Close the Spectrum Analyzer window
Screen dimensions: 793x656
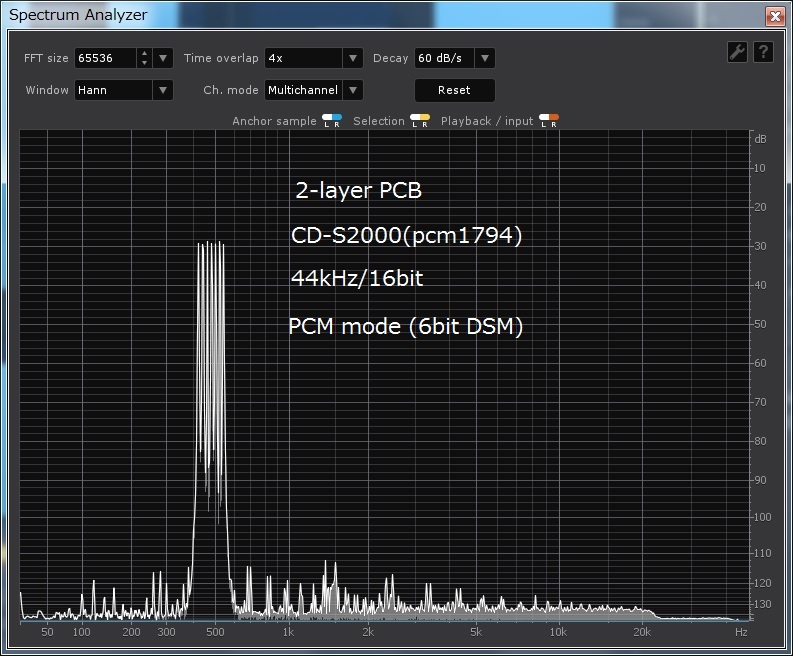pyautogui.click(x=775, y=16)
